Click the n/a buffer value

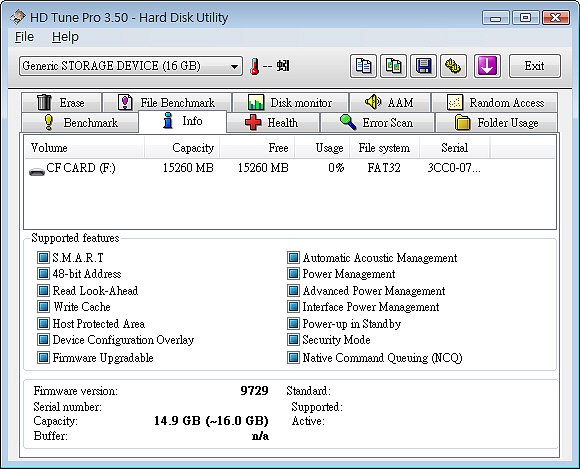(x=260, y=436)
